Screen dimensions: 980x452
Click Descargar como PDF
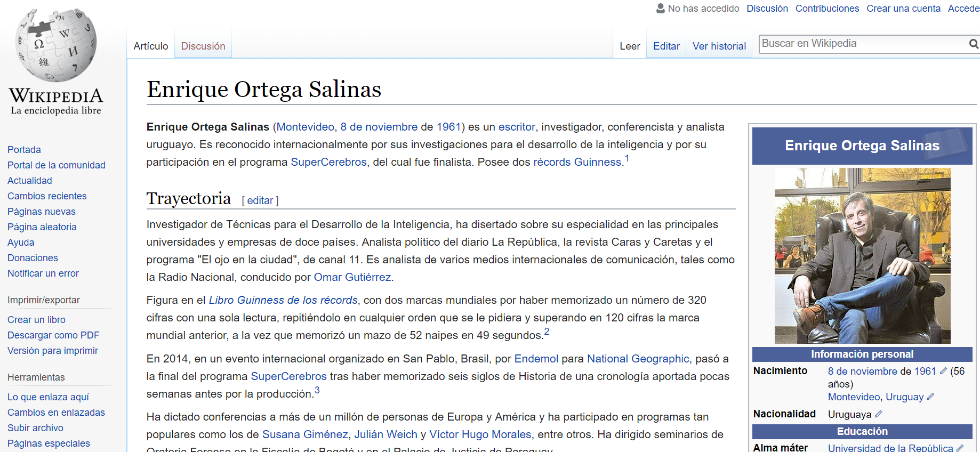(53, 335)
